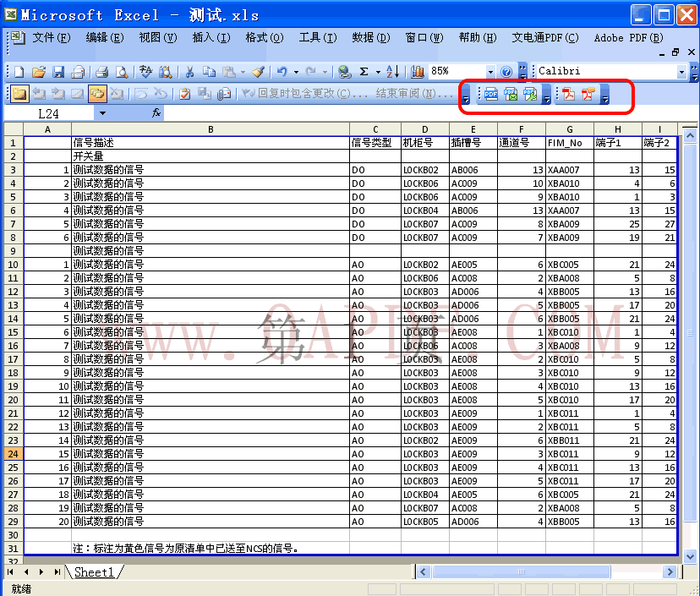Viewport: 700px width, 596px height.
Task: Select the Sheet1 tab
Action: click(94, 571)
